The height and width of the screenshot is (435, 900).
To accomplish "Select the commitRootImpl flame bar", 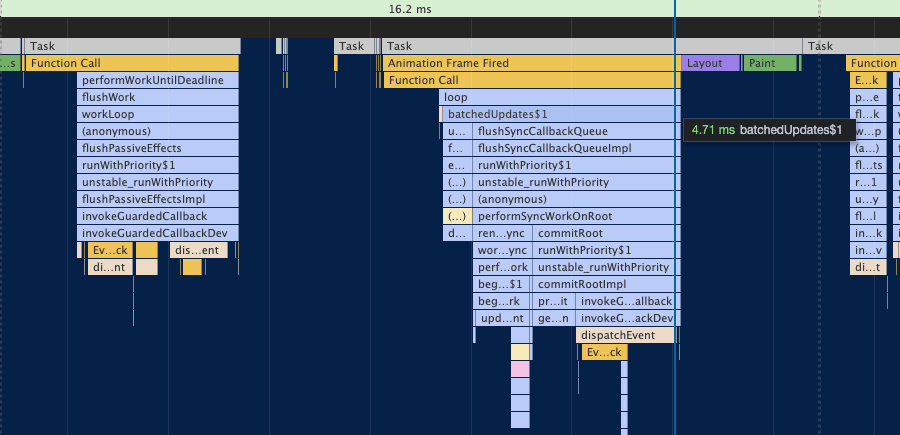I will [605, 284].
